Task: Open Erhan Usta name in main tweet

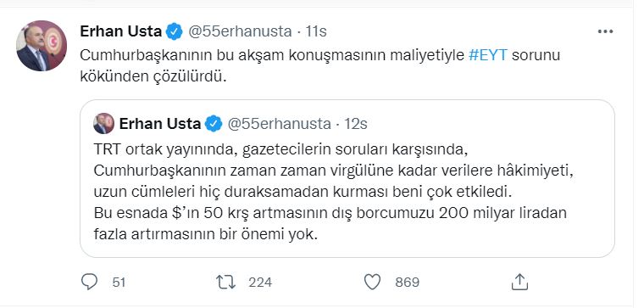Action: (x=120, y=31)
